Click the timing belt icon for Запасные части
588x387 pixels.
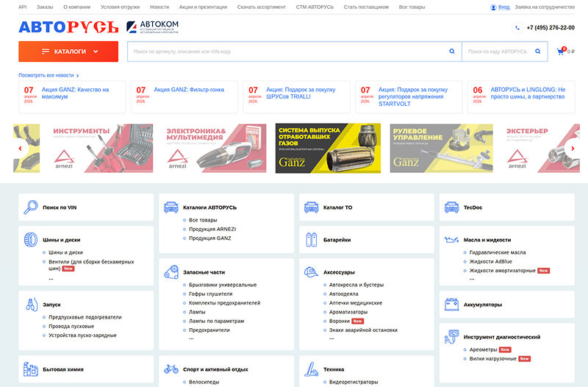171,271
